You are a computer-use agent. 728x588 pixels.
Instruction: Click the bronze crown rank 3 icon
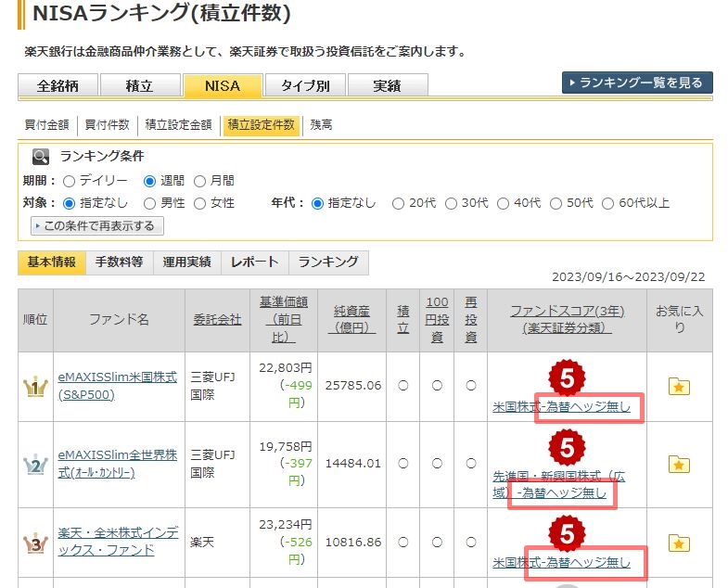[35, 543]
